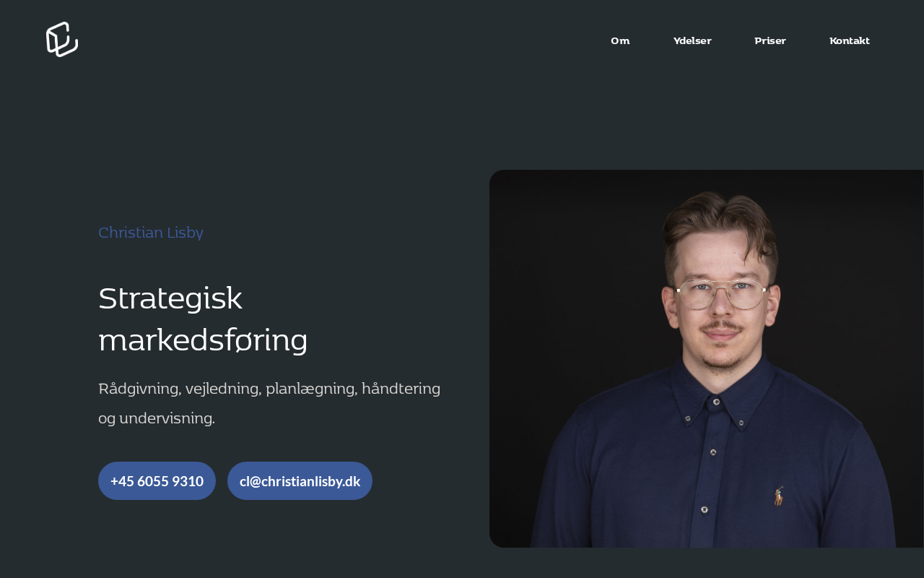Click the man's mustache in the portrait

point(722,327)
